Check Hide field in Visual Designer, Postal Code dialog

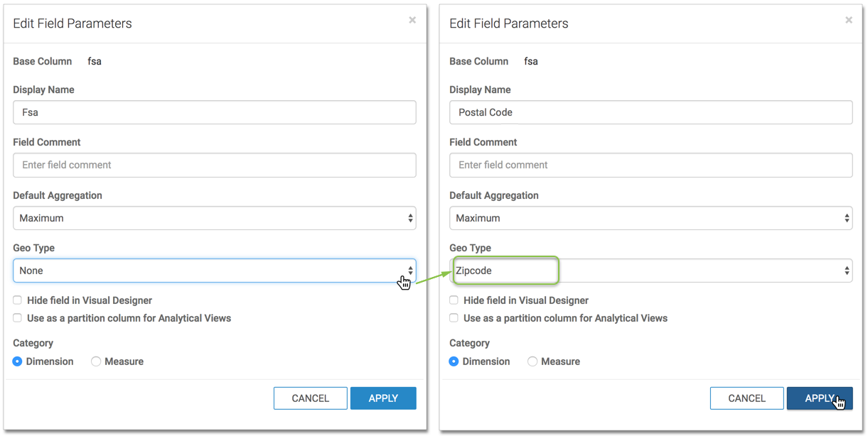(x=454, y=300)
